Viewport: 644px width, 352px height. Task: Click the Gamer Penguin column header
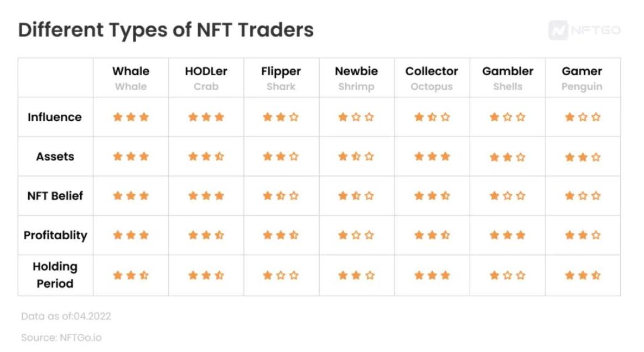(582, 78)
